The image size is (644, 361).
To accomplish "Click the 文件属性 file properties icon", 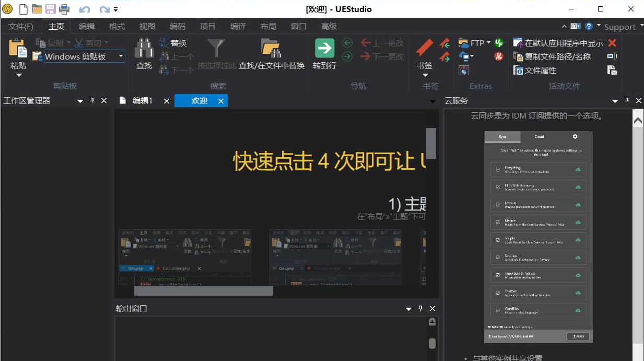I will (518, 70).
